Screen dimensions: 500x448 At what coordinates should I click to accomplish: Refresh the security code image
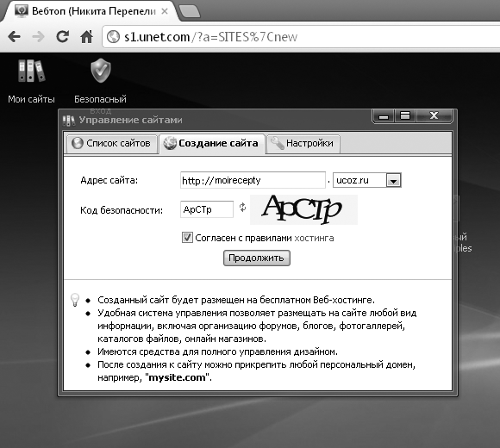pos(242,208)
